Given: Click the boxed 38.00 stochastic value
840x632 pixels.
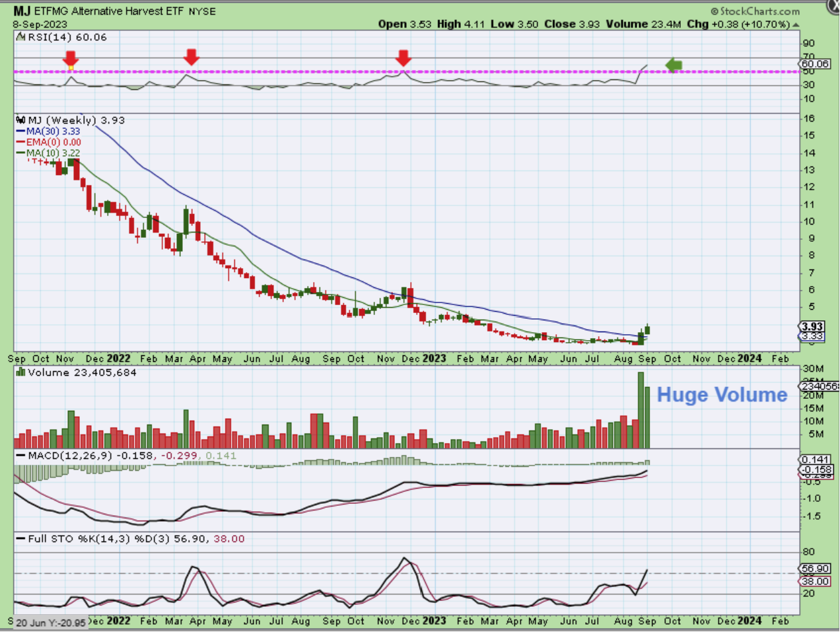Looking at the screenshot, I should pos(815,581).
